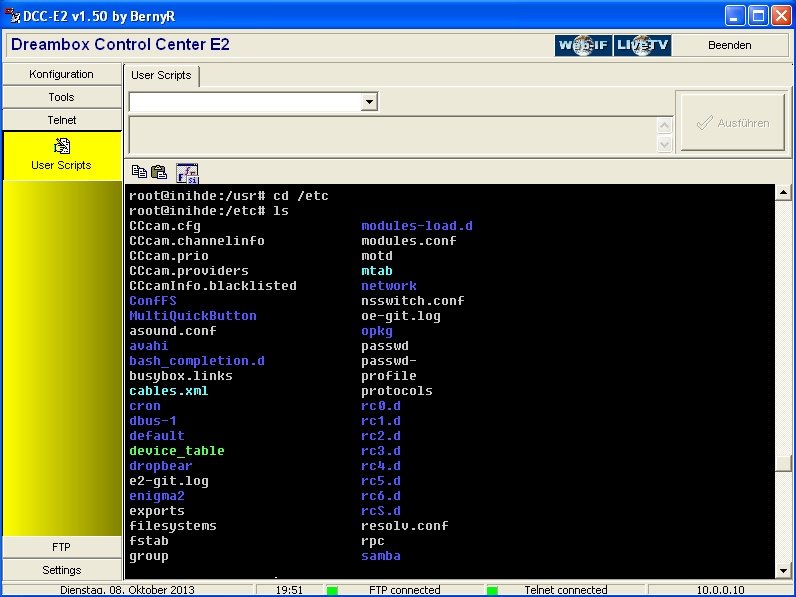Click bash_completion.d directory entry

click(197, 361)
